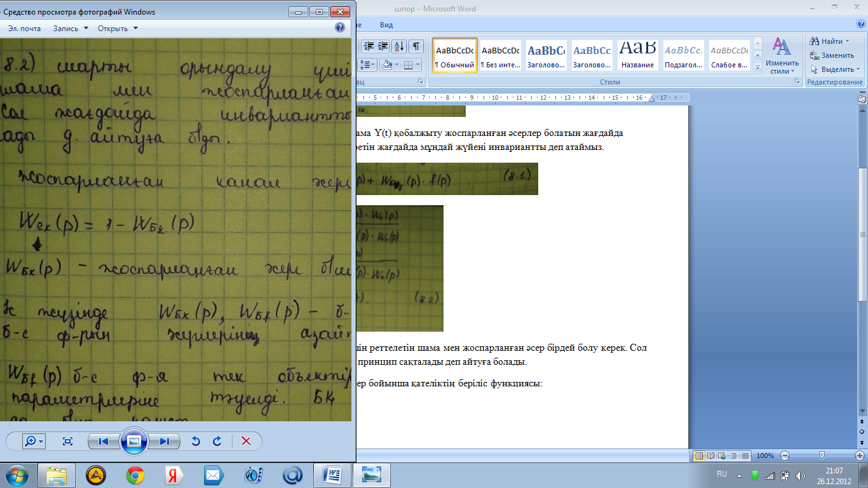The width and height of the screenshot is (868, 488).
Task: Open paragraph dialog launcher
Action: (421, 82)
